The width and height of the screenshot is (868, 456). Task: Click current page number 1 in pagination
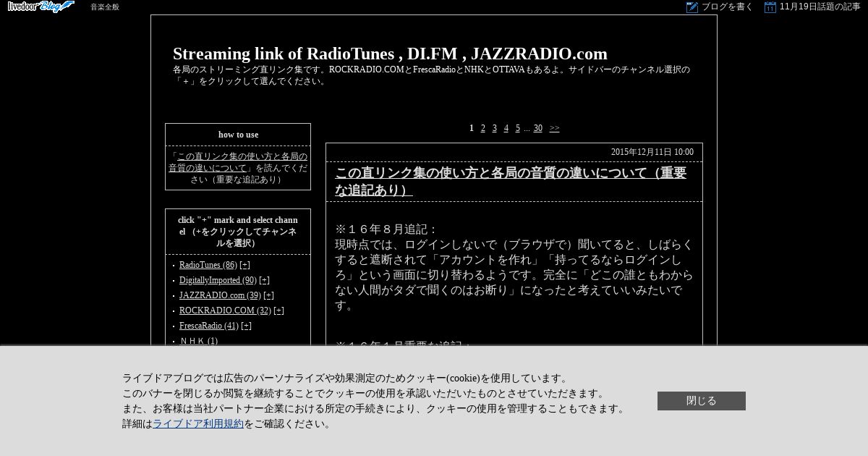click(472, 128)
